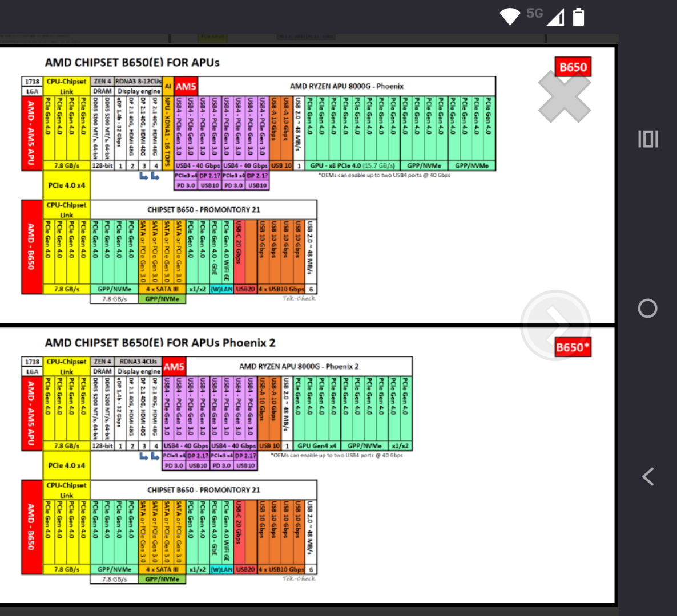Tap the 'RDNA3 4CUs' cell
This screenshot has width=677, height=616.
point(138,362)
